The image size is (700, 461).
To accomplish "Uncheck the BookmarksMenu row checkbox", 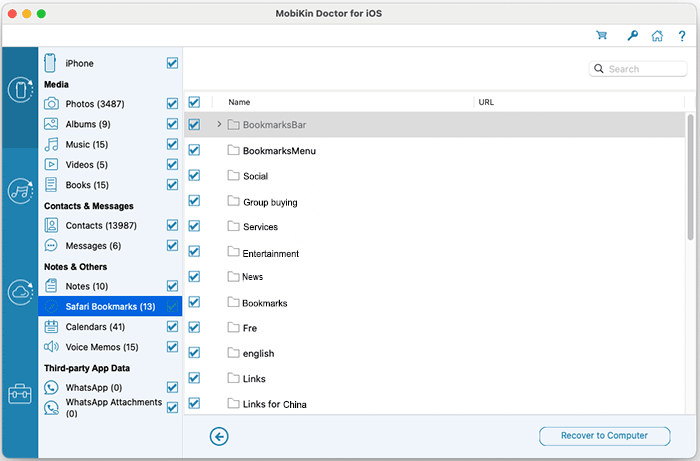I will [194, 150].
